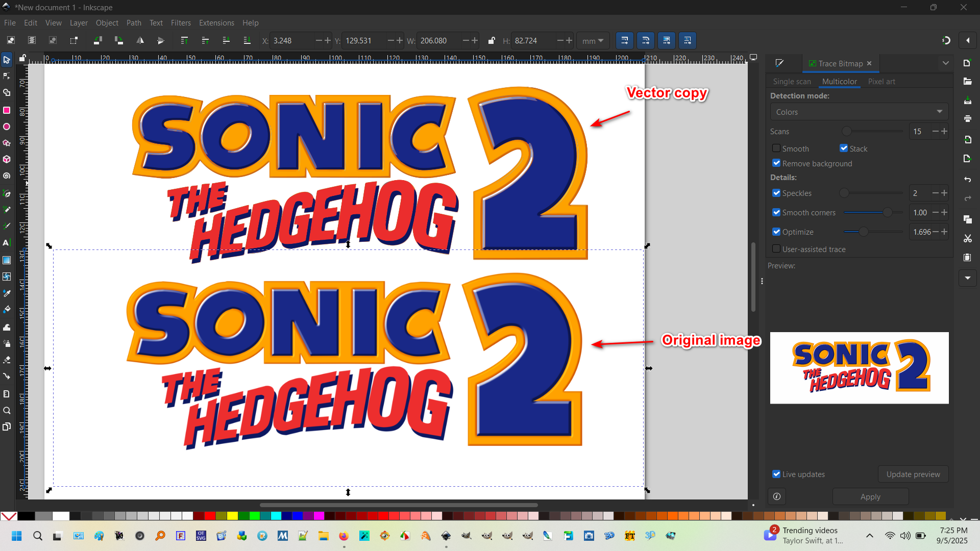Enable User-assisted trace checkbox
Viewport: 980px width, 551px height.
[x=776, y=249]
